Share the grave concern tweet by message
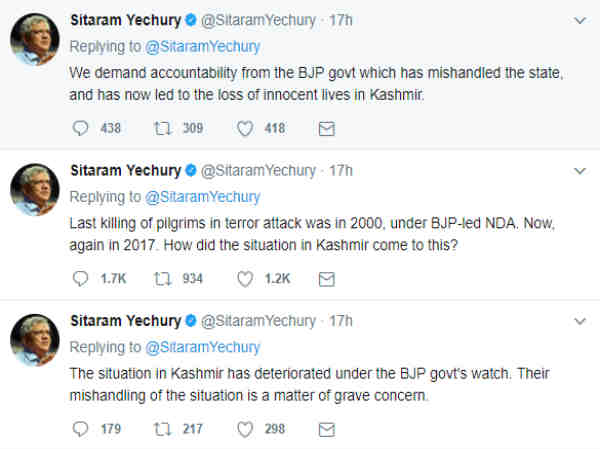 [326, 428]
